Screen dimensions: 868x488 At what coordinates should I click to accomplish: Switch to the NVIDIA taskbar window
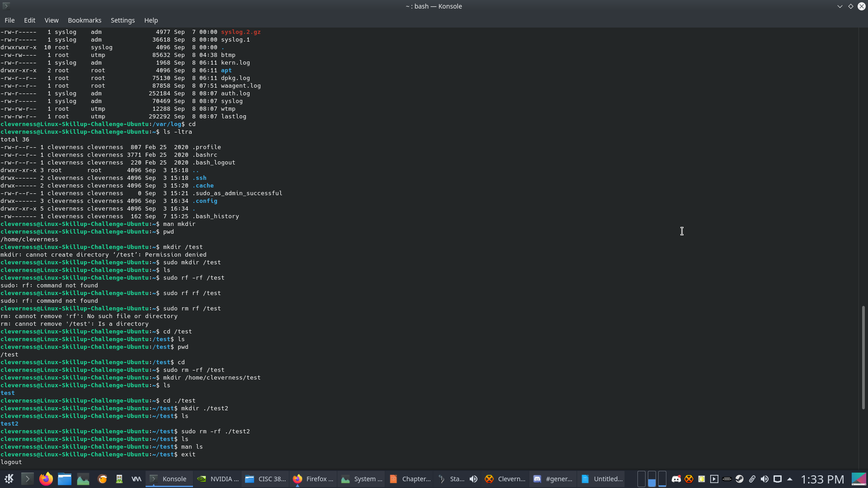(x=218, y=479)
